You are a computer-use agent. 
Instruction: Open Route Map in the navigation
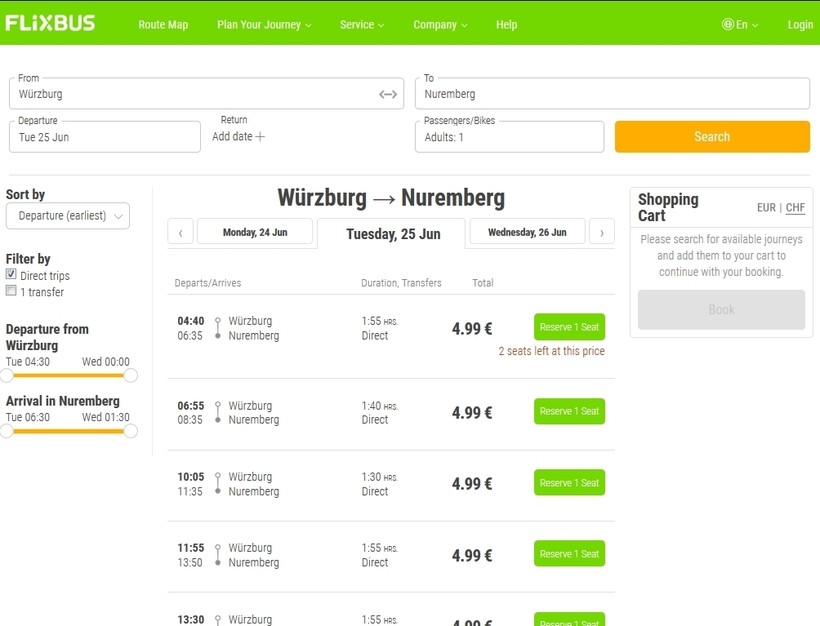(163, 25)
